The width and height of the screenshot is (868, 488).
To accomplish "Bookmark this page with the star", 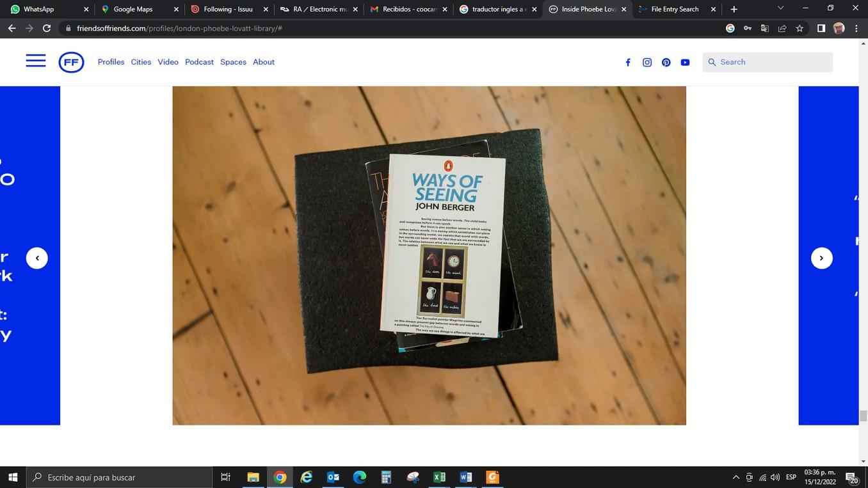I will click(800, 28).
